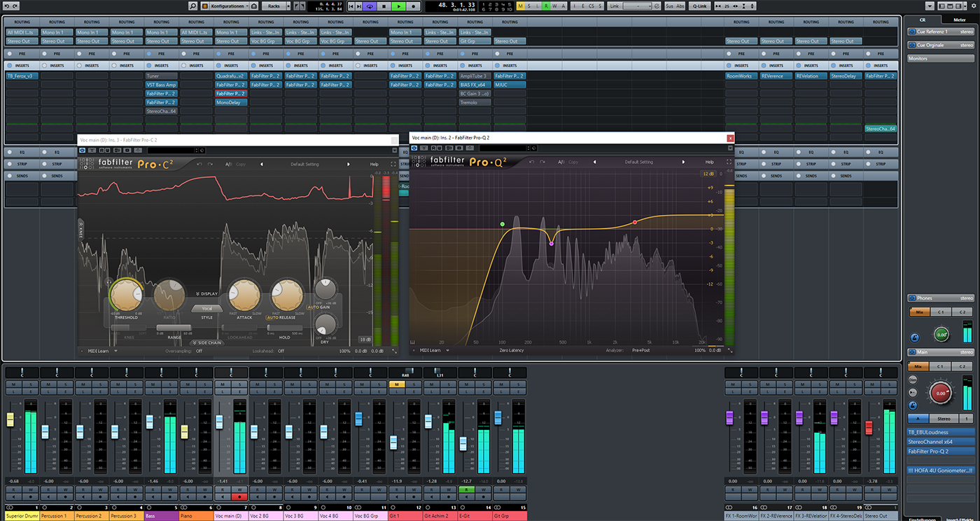Expand the ROUTING rack of first channel
Screen dimensions: 980x521
22,22
